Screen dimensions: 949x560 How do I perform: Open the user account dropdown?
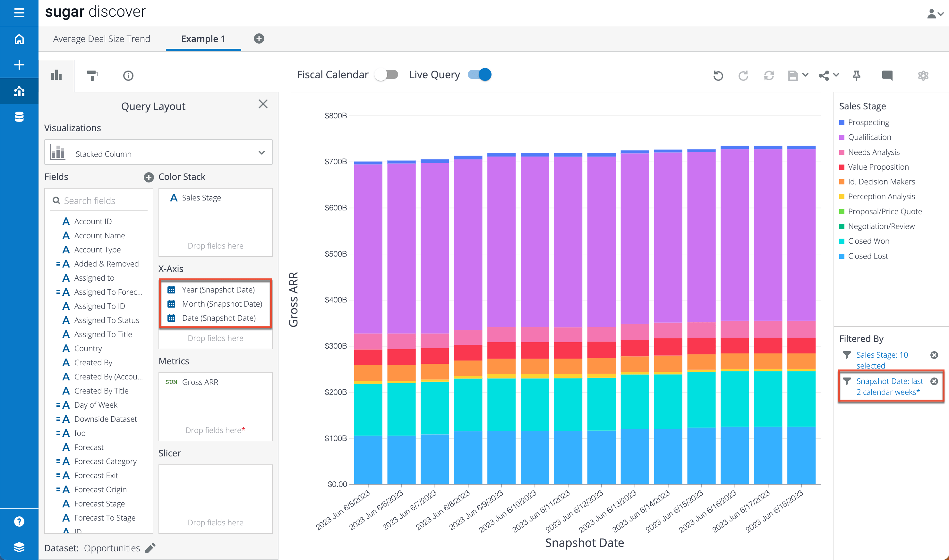pyautogui.click(x=936, y=13)
